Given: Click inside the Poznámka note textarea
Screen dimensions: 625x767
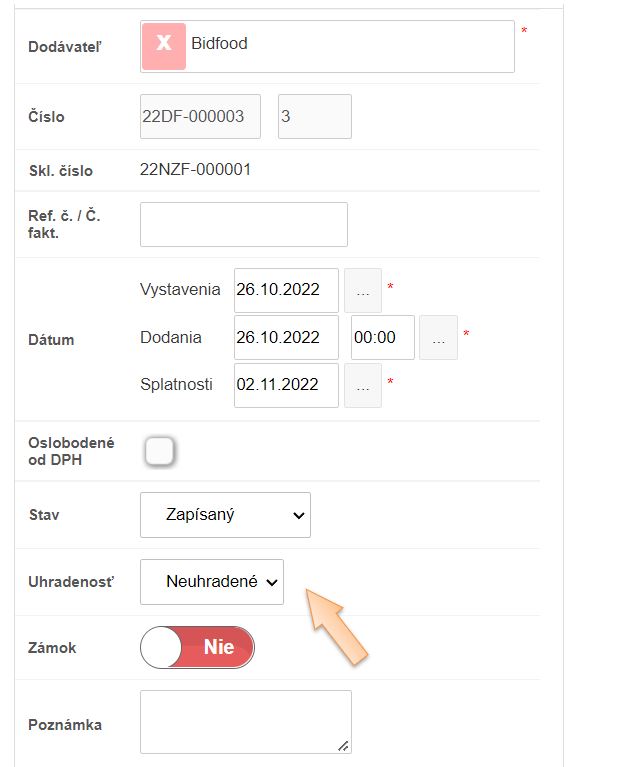Looking at the screenshot, I should click(x=245, y=721).
